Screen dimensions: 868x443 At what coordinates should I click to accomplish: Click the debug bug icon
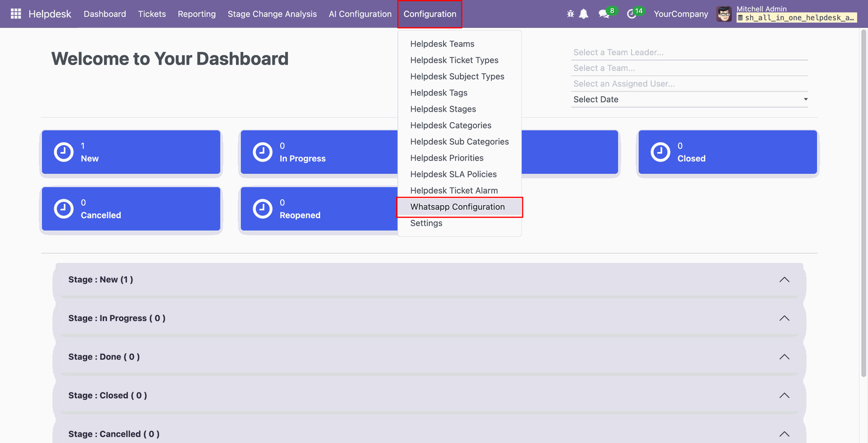click(x=571, y=14)
